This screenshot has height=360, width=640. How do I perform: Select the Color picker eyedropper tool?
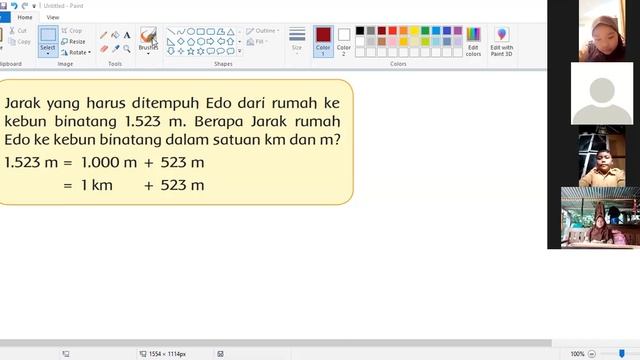click(x=116, y=49)
